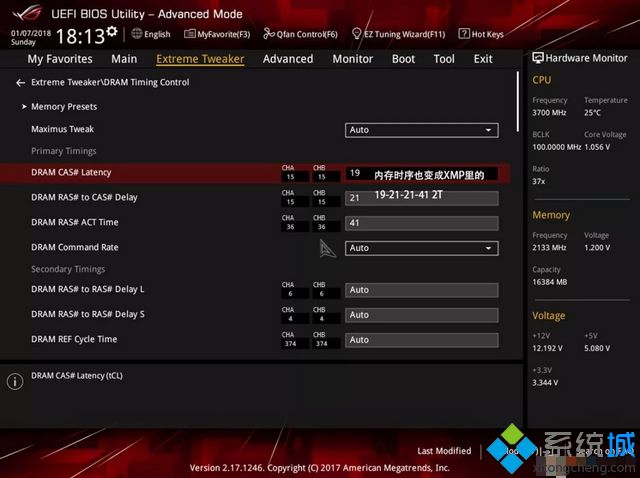Click the Core Voltage 1.056 V value
Screen dimensions: 640x478
point(597,147)
